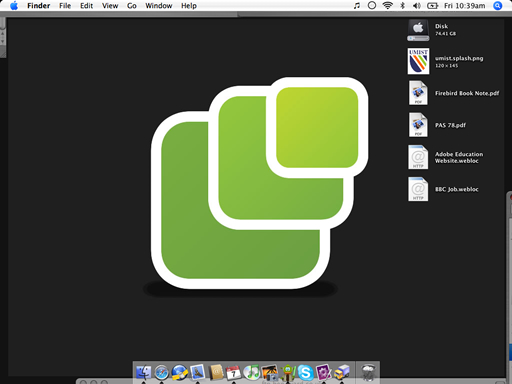Open the Help menu
The image size is (512, 384).
(x=189, y=6)
